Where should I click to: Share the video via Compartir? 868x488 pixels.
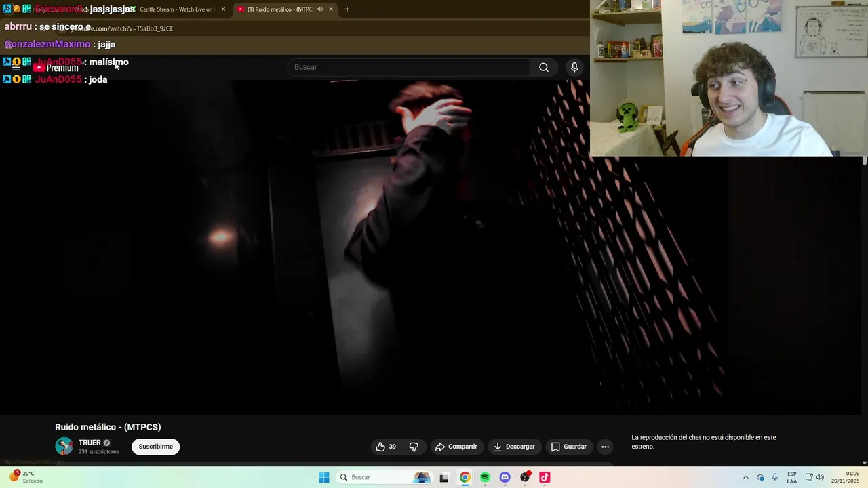pos(456,447)
